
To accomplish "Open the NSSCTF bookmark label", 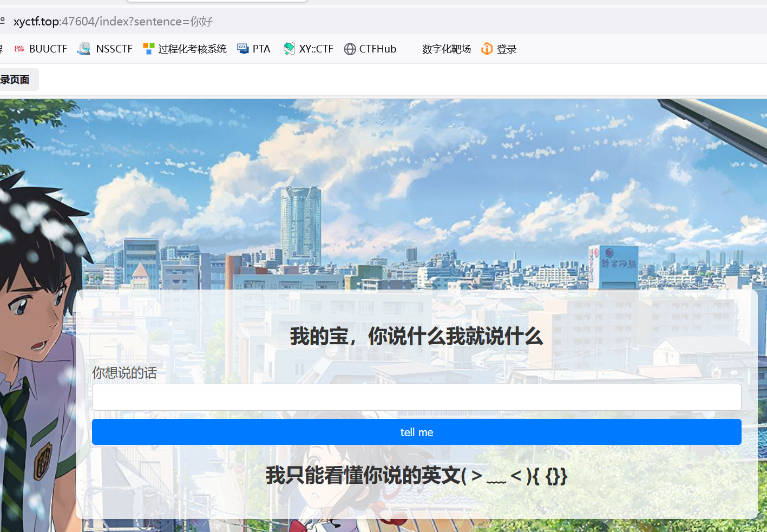I will click(x=114, y=49).
